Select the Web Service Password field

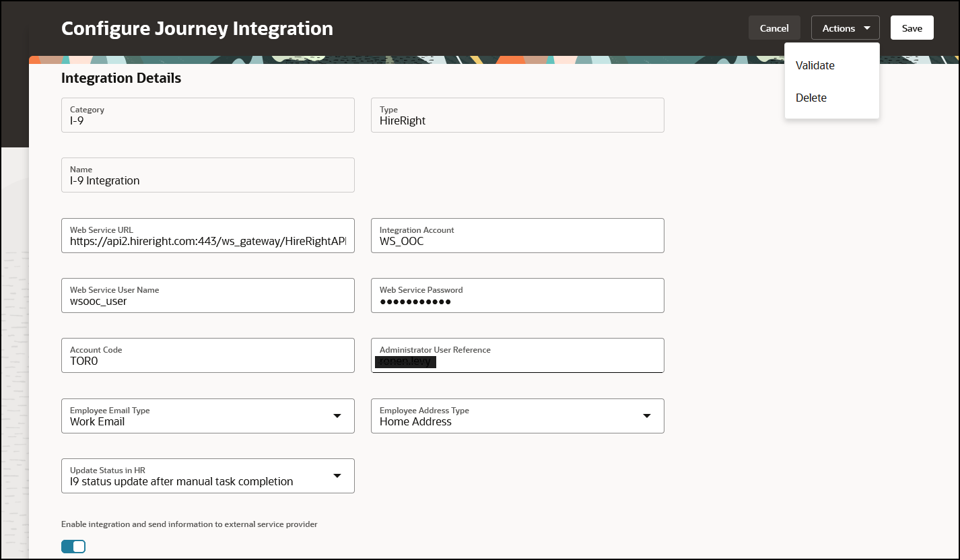pyautogui.click(x=517, y=301)
